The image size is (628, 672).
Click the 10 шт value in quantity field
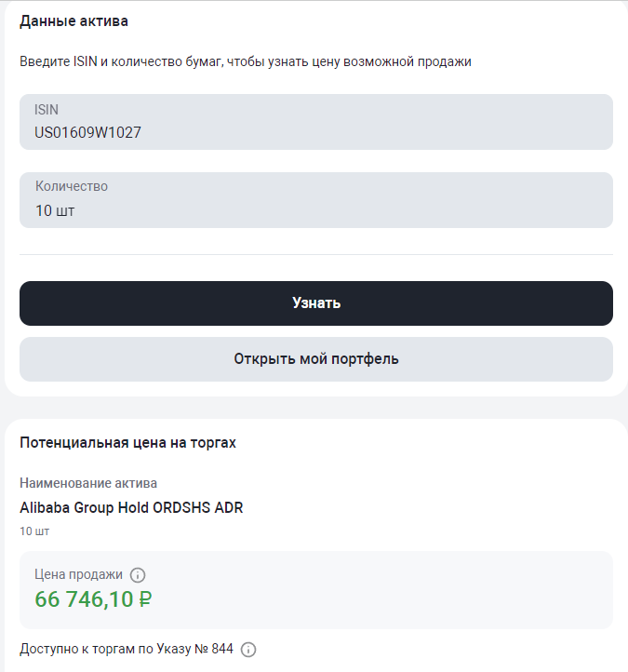pyautogui.click(x=55, y=210)
